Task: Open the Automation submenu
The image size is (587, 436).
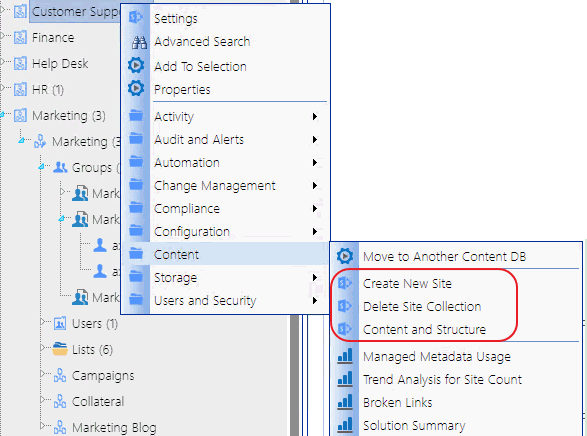Action: pos(226,163)
